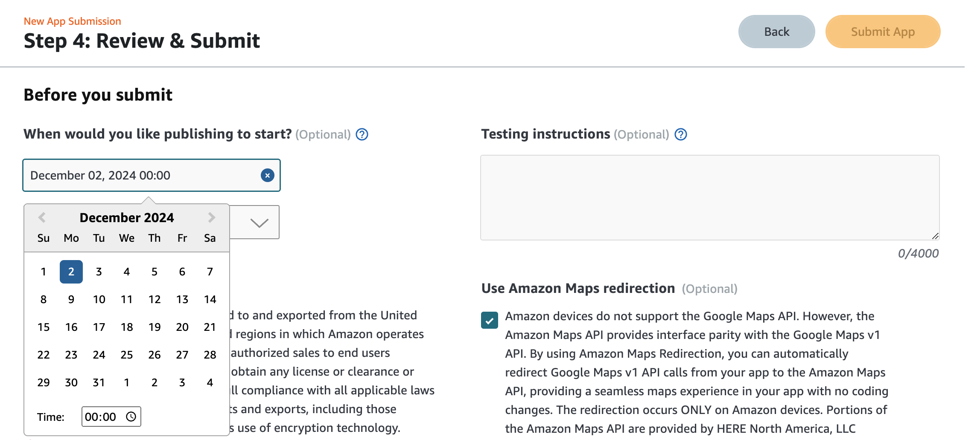
Task: Expand the dropdown beside the calendar
Action: click(259, 223)
